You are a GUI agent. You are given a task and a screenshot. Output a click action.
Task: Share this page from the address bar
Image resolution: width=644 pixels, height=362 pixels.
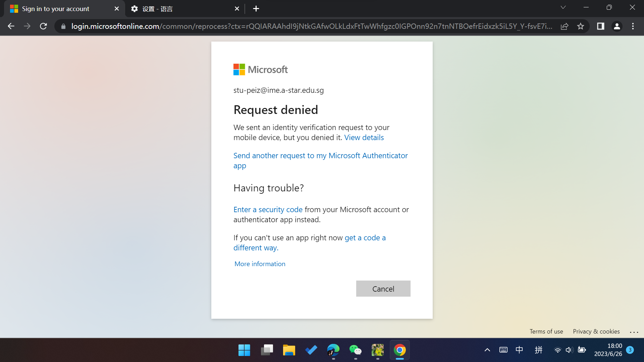(x=565, y=26)
